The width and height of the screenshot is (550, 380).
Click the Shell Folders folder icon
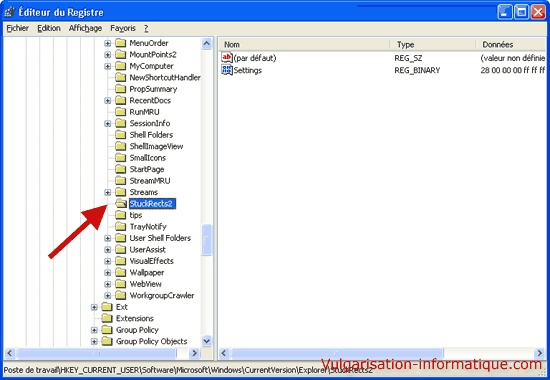click(x=121, y=135)
